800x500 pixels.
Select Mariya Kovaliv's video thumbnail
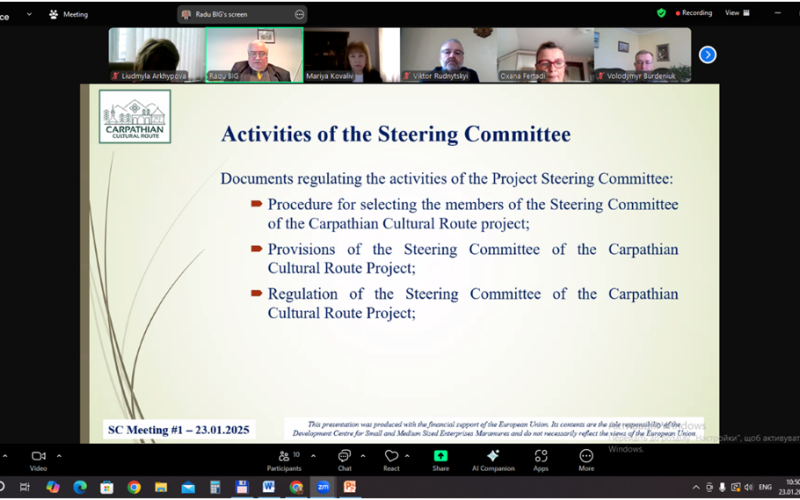[352, 55]
